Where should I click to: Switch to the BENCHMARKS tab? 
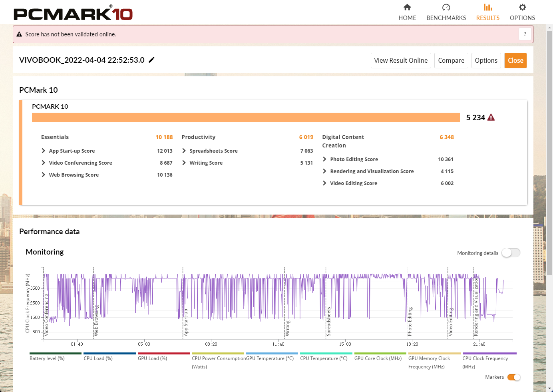pos(446,18)
